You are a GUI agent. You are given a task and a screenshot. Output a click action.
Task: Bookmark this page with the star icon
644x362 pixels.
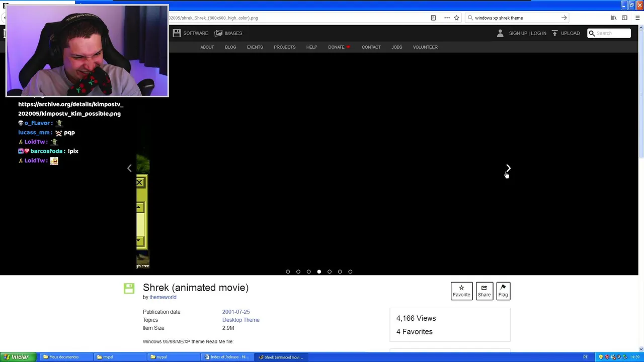[456, 18]
